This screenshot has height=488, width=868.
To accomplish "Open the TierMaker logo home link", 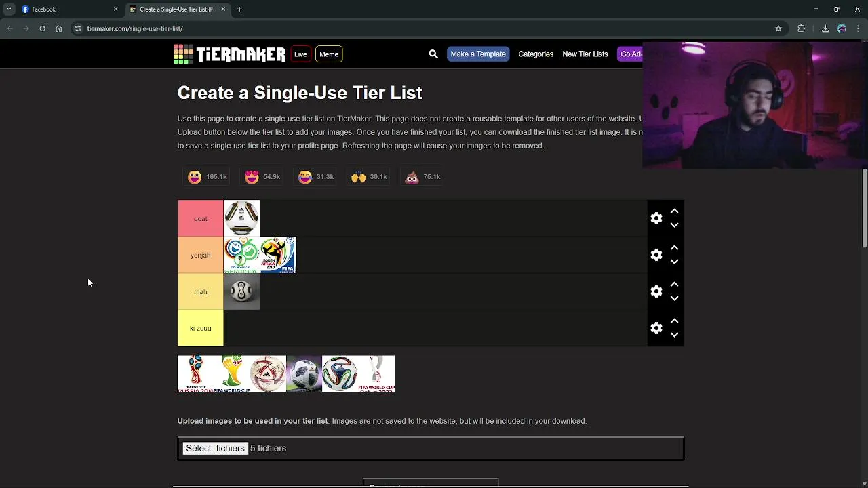I will (x=229, y=54).
